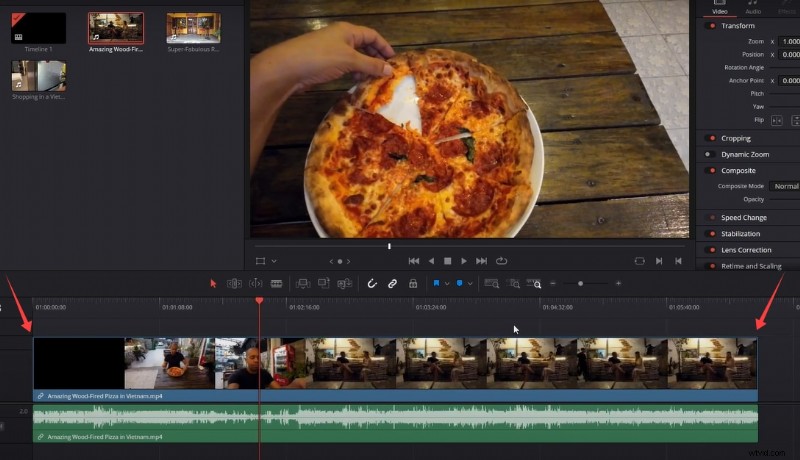This screenshot has height=460, width=800.
Task: Click the Overwrite Clip icon
Action: pyautogui.click(x=323, y=283)
